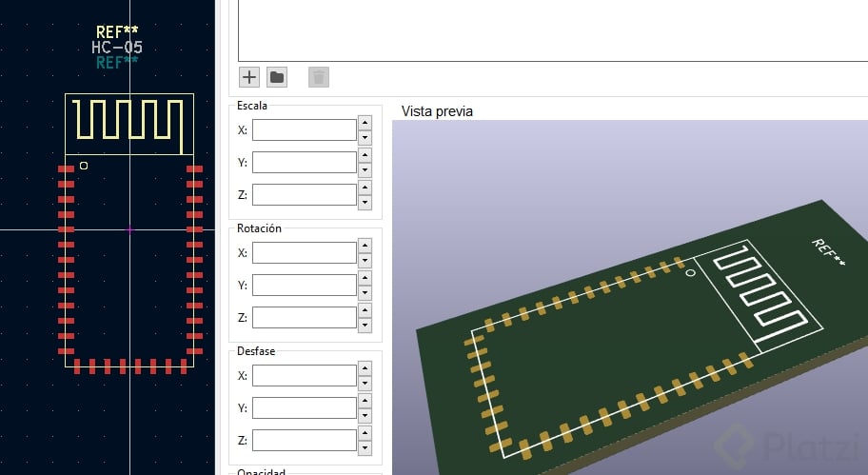Focus the Escala Y input field
Screen dimensions: 868x475
tap(305, 162)
